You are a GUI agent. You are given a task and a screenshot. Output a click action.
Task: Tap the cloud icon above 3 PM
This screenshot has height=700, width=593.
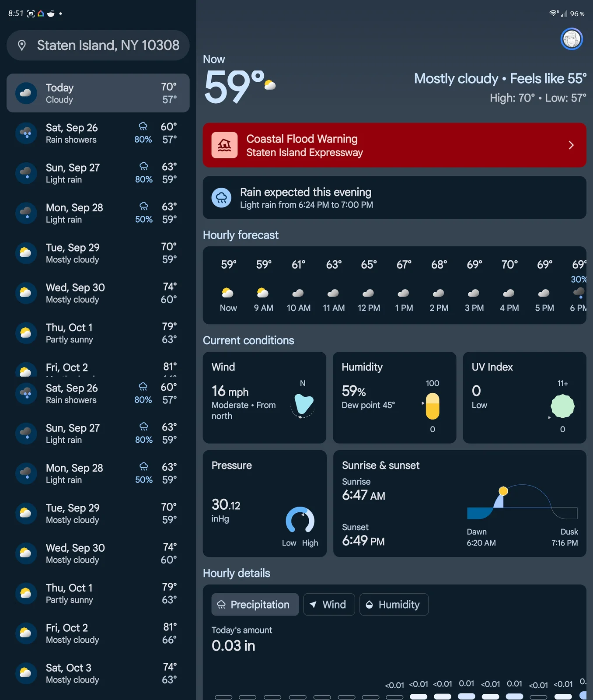coord(474,293)
